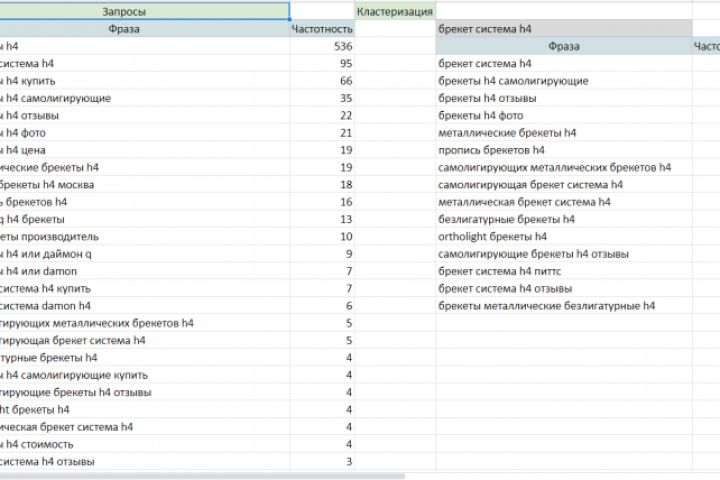720x480 pixels.
Task: Select the gray cluster title cell "брекет система h4"
Action: (564, 29)
